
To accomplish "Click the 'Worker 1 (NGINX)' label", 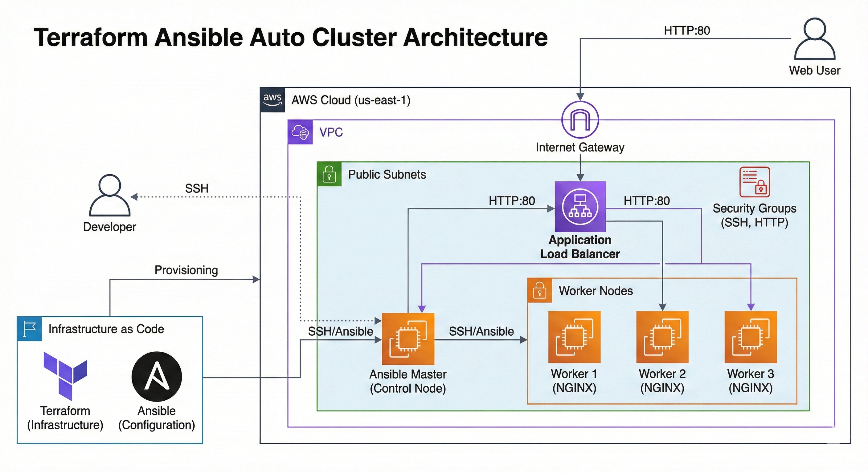I will pos(574,381).
